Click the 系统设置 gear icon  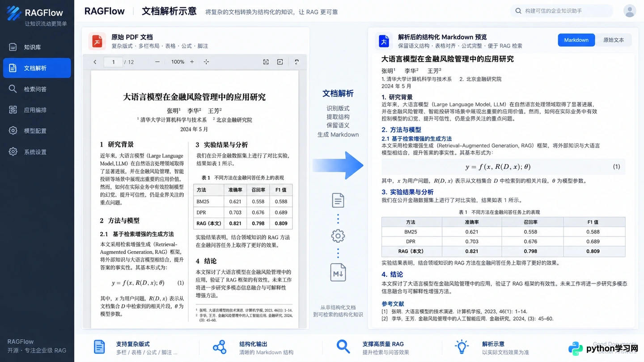(13, 152)
